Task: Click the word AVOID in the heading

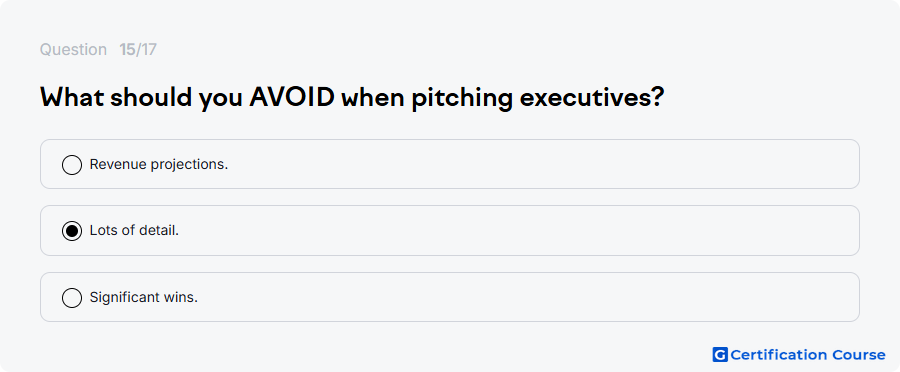Action: click(x=292, y=98)
